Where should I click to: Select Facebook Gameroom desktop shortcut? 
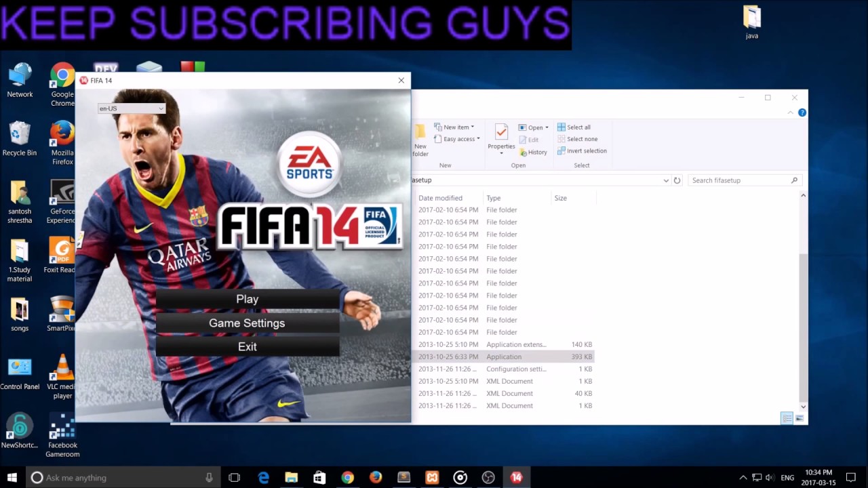point(62,436)
